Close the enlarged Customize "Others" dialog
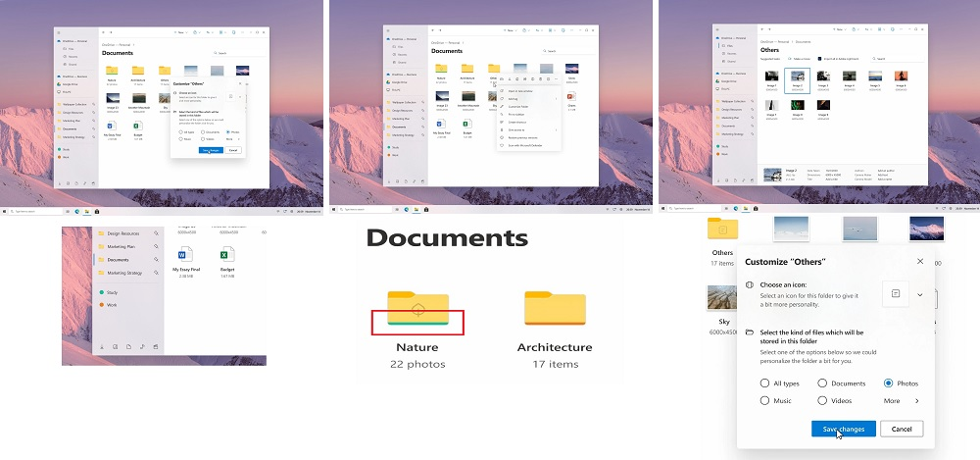Image resolution: width=980 pixels, height=460 pixels. [920, 261]
